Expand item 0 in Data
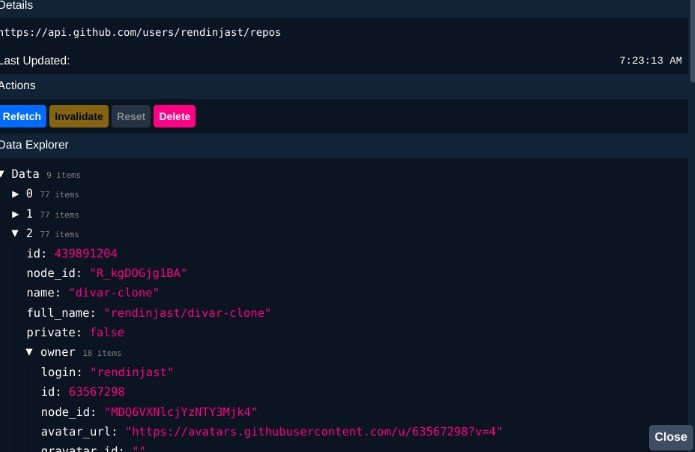The width and height of the screenshot is (695, 452). (15, 194)
